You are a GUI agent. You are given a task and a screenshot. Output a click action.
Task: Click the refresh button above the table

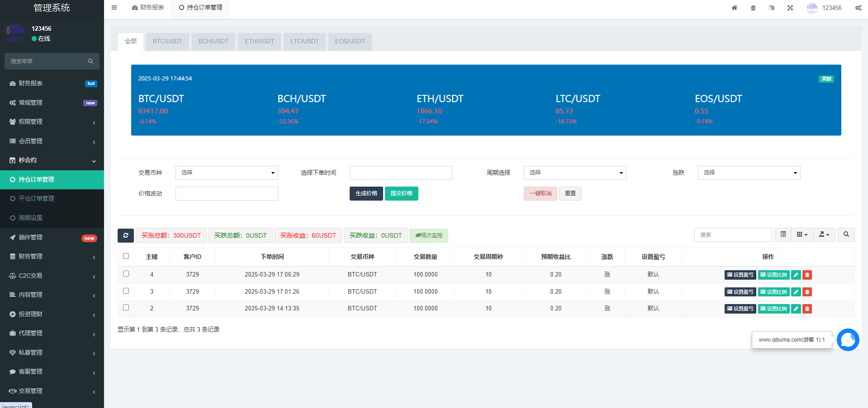(x=126, y=235)
